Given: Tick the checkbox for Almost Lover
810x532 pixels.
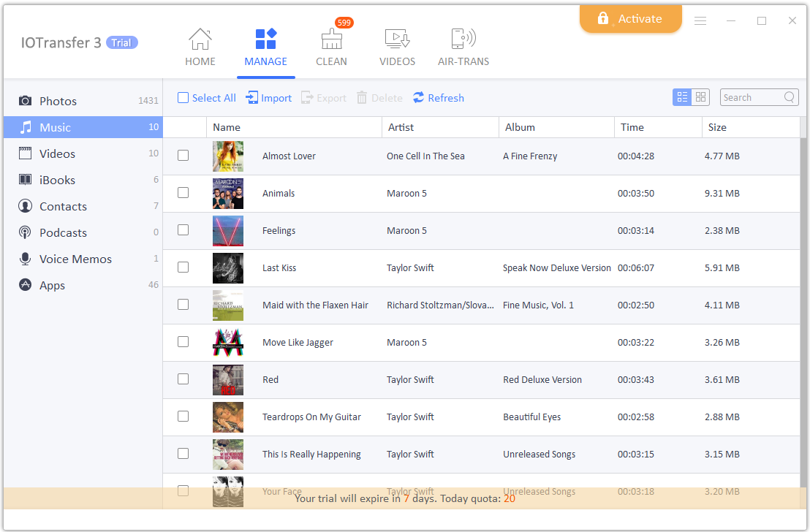Looking at the screenshot, I should (183, 156).
